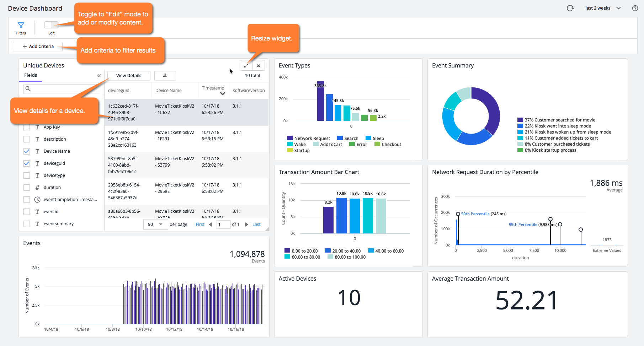Click the next page arrow
The image size is (644, 346).
(x=247, y=225)
